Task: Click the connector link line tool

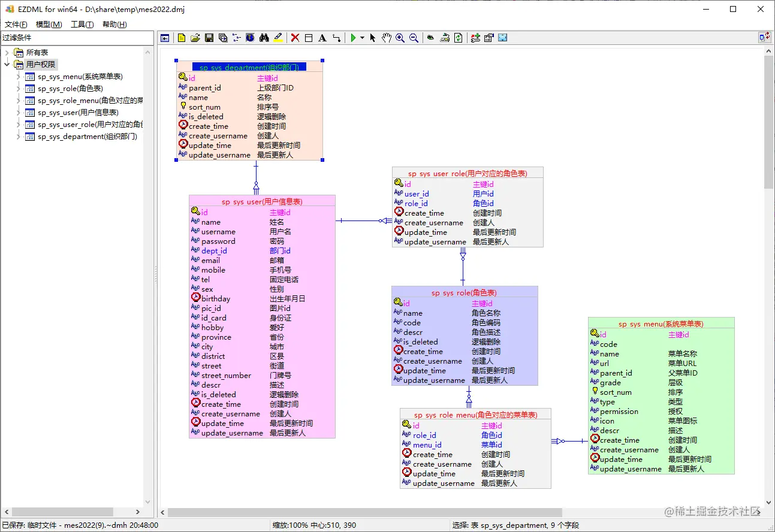Action: click(x=336, y=38)
